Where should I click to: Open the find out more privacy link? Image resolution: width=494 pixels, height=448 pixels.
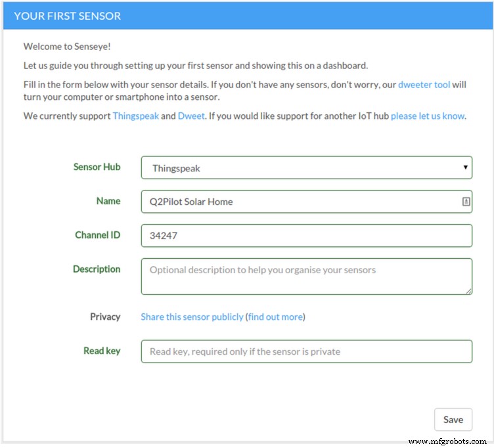pyautogui.click(x=275, y=317)
